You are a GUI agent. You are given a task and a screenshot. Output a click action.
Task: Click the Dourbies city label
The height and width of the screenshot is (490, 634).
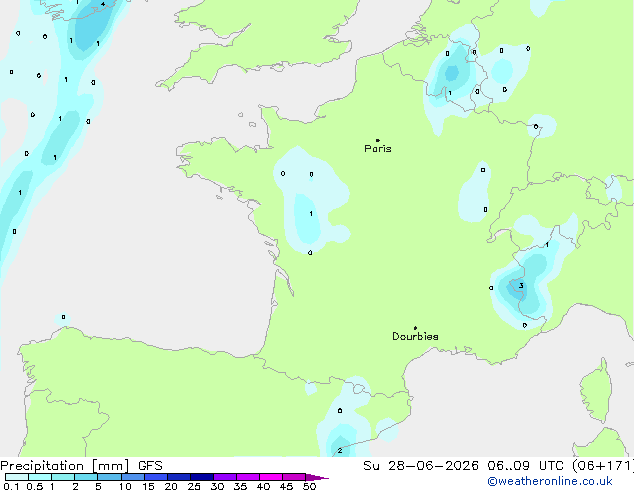point(415,336)
